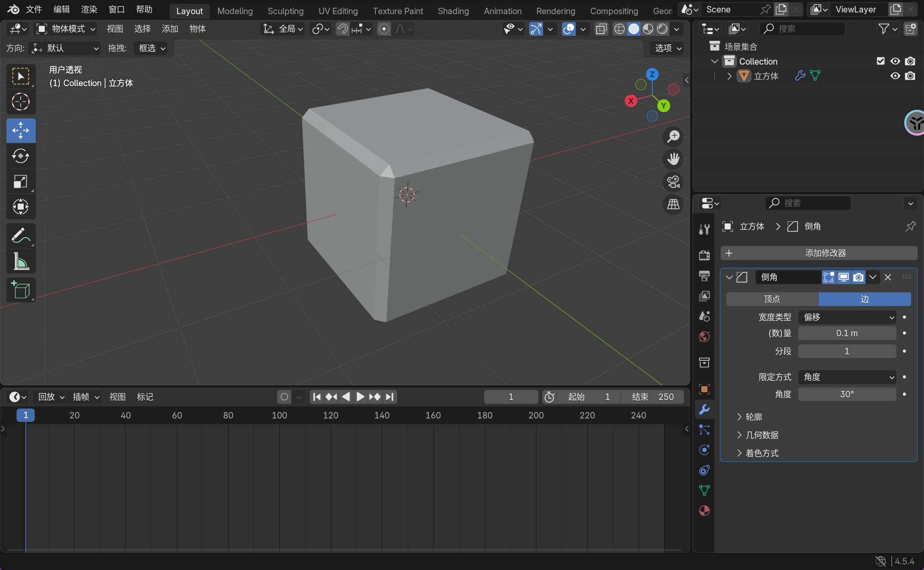Switch to wireframe viewport shading
The image size is (924, 570).
point(619,29)
